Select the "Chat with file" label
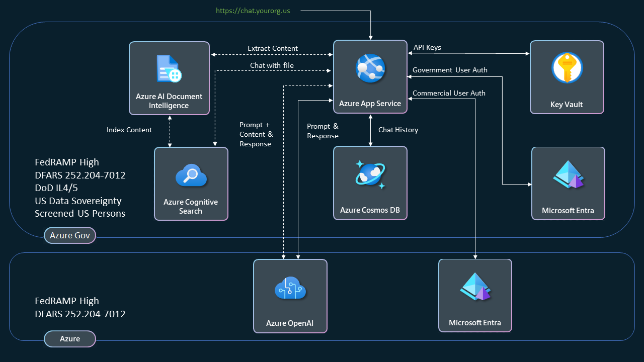 [272, 65]
